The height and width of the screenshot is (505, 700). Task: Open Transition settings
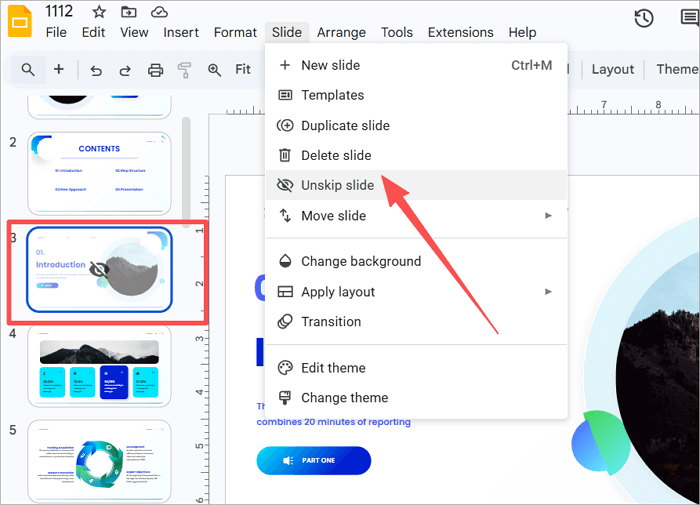pos(416,321)
